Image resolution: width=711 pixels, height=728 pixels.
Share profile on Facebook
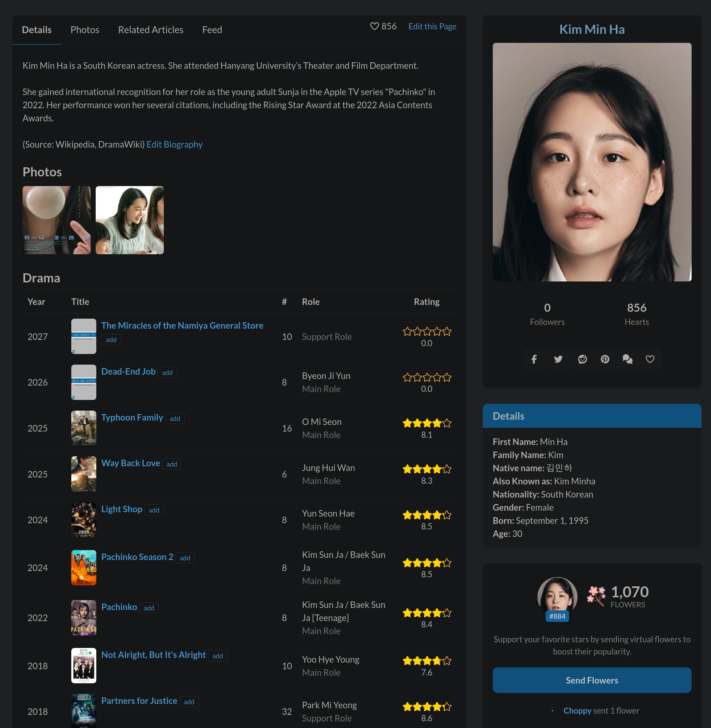534,359
